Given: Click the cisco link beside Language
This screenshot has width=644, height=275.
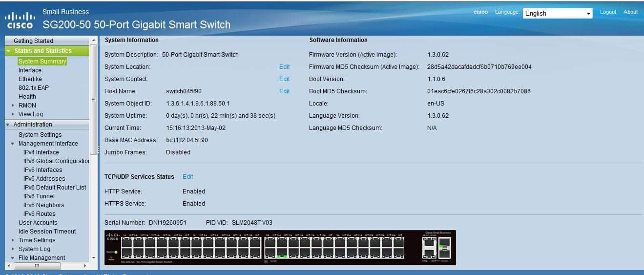Looking at the screenshot, I should (480, 12).
